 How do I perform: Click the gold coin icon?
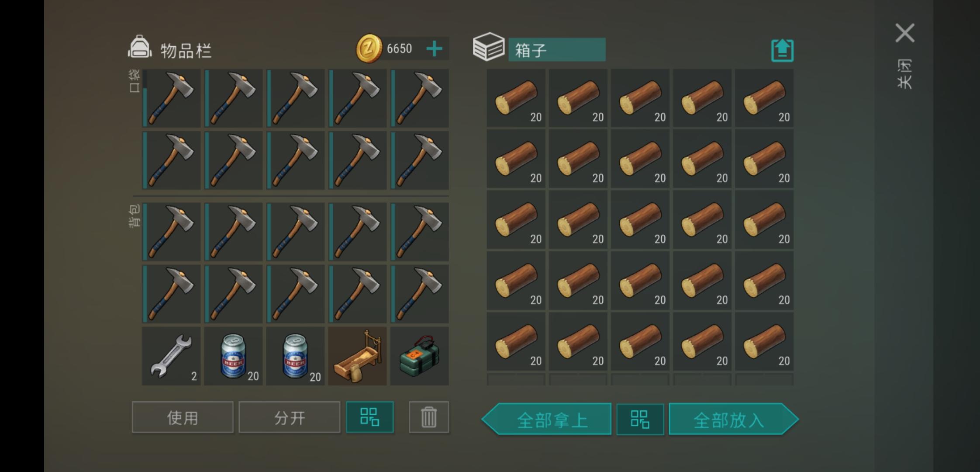coord(369,49)
